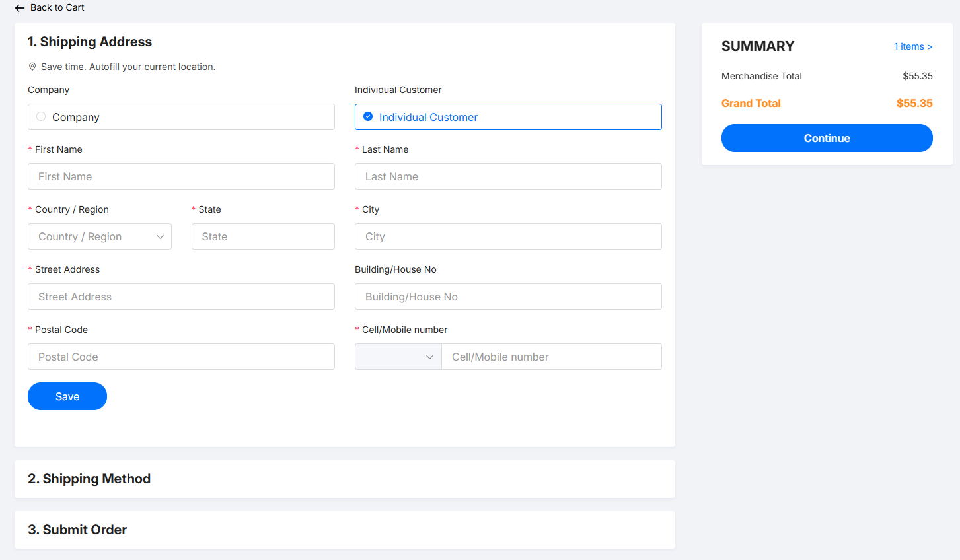
Task: Expand the Shipping Method section
Action: (x=89, y=479)
